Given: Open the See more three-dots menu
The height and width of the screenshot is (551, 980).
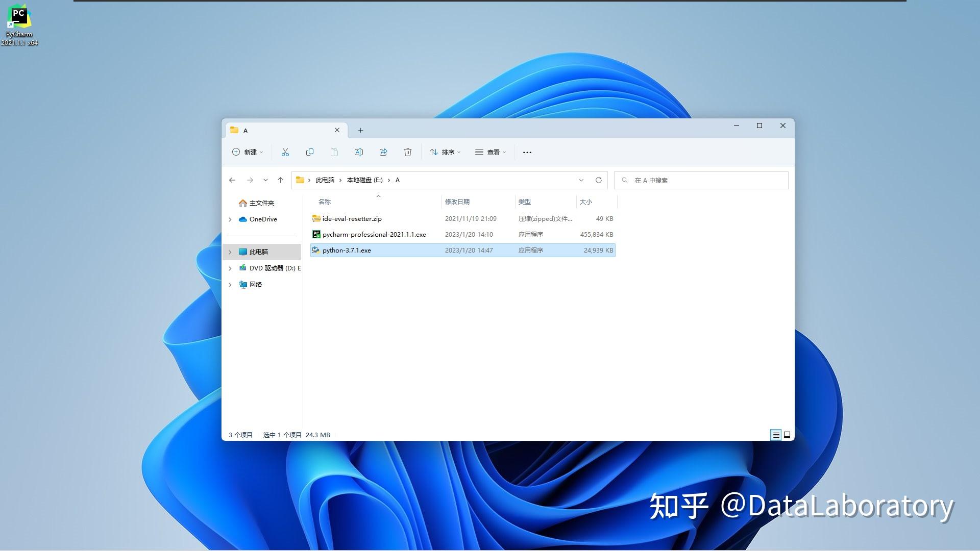Looking at the screenshot, I should (527, 152).
